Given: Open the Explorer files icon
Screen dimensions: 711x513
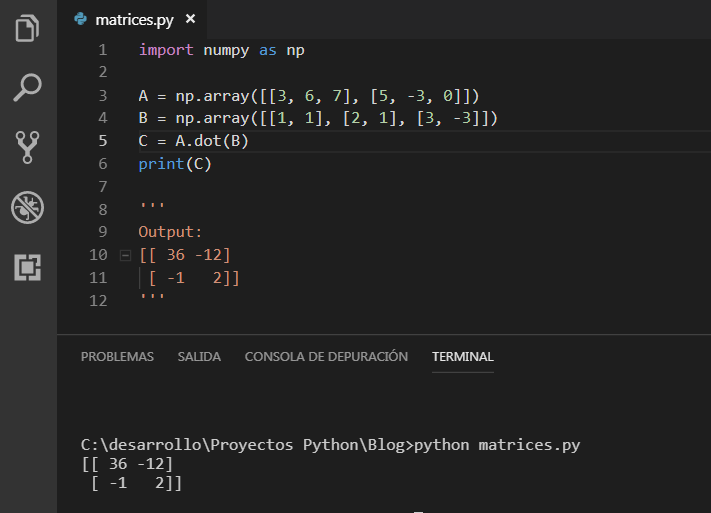Looking at the screenshot, I should point(27,28).
